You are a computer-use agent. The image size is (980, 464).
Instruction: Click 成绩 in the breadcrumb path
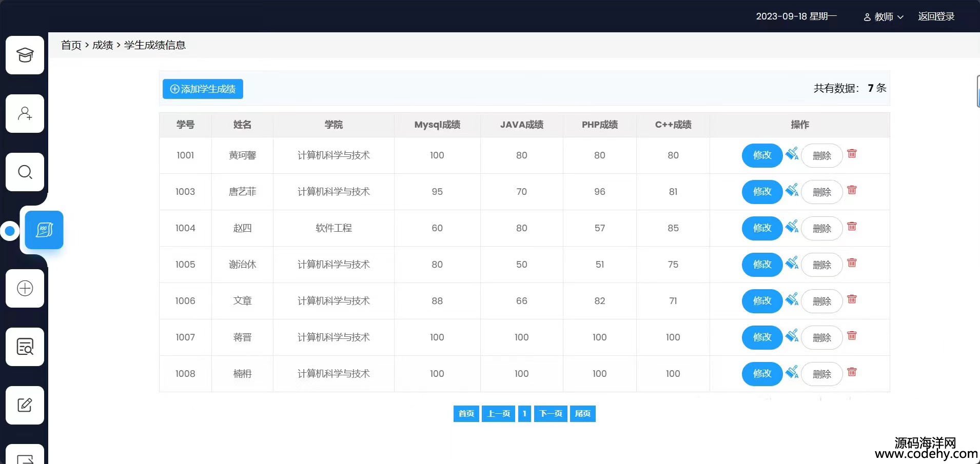tap(103, 45)
